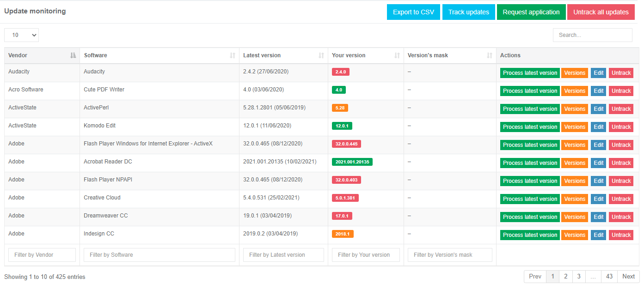This screenshot has height=290, width=644.
Task: Focus the Search input field
Action: tap(592, 35)
